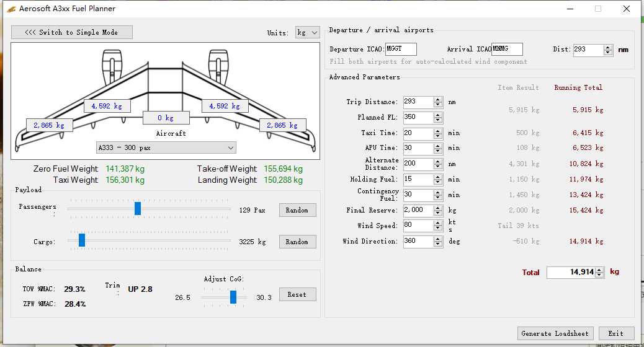Screen dimensions: 644x347
Task: Click the Cargo slider handle
Action: (82, 240)
